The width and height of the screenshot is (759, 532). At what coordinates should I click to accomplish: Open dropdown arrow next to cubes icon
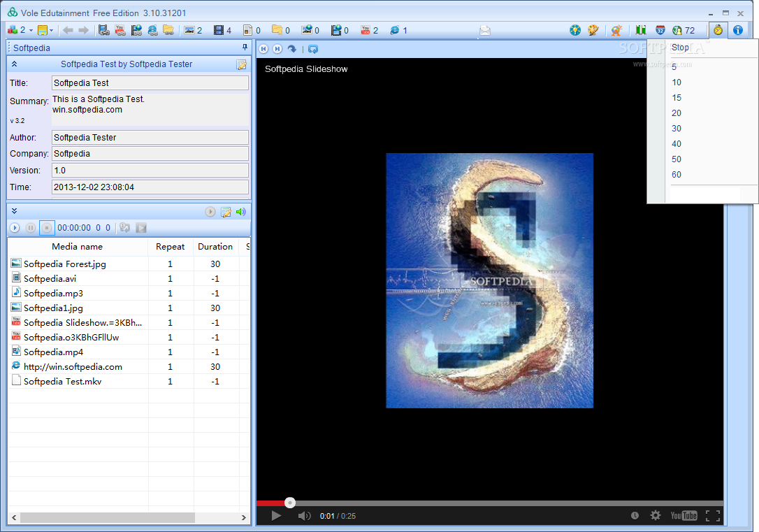(31, 31)
